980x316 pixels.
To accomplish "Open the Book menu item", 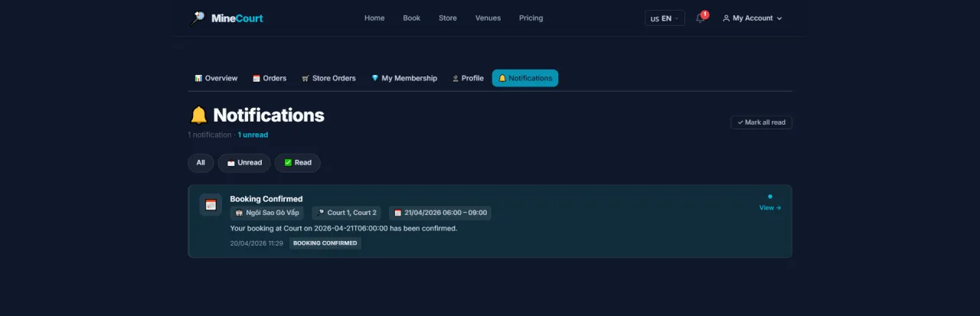I will 412,18.
